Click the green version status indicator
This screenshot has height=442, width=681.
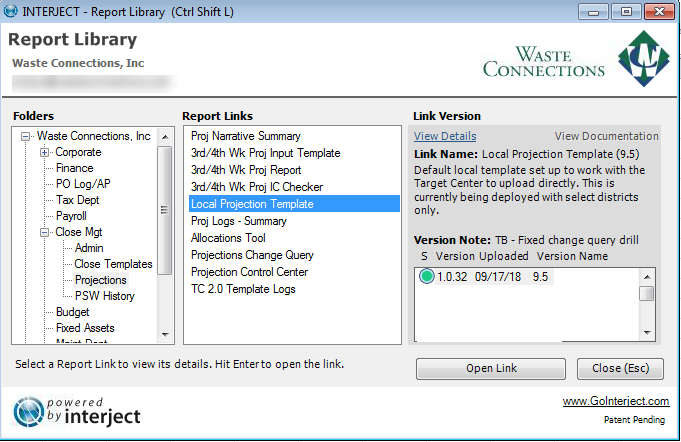point(426,276)
